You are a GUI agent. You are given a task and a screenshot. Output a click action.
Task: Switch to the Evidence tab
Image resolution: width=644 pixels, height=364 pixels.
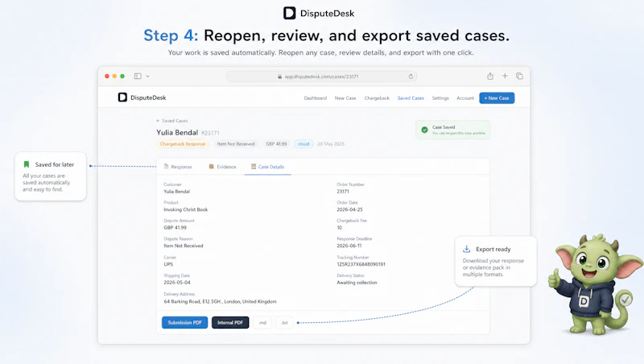[x=223, y=167]
